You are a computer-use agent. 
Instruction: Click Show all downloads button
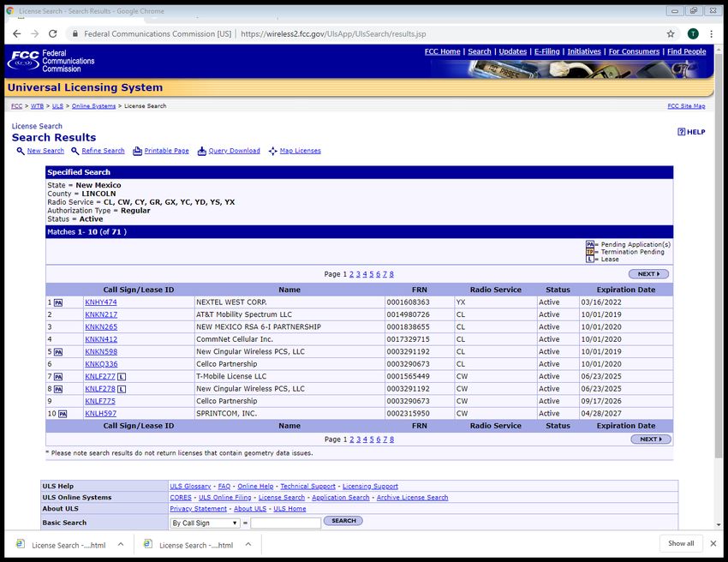tap(681, 543)
